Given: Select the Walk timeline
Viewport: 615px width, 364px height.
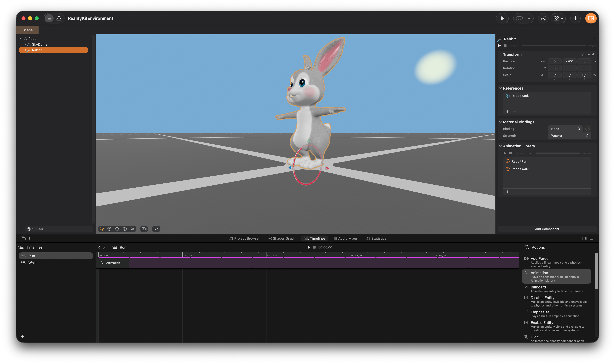Looking at the screenshot, I should 32,263.
